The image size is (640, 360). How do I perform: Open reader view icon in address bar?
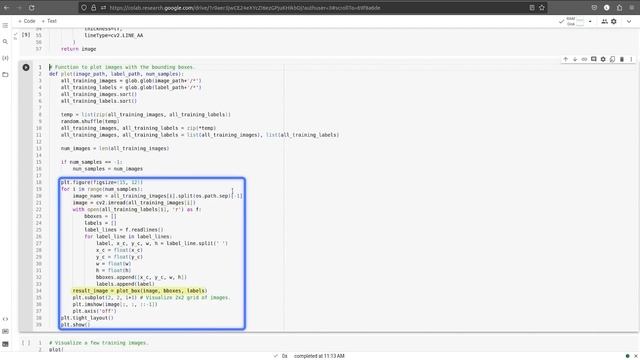532,7
